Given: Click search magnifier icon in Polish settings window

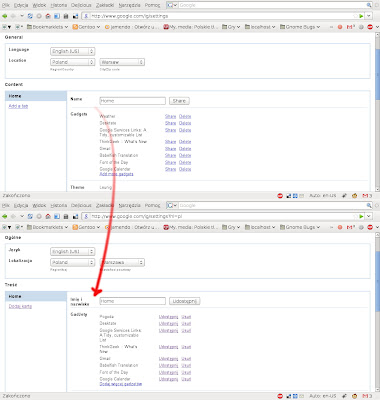Looking at the screenshot, I should tap(369, 206).
